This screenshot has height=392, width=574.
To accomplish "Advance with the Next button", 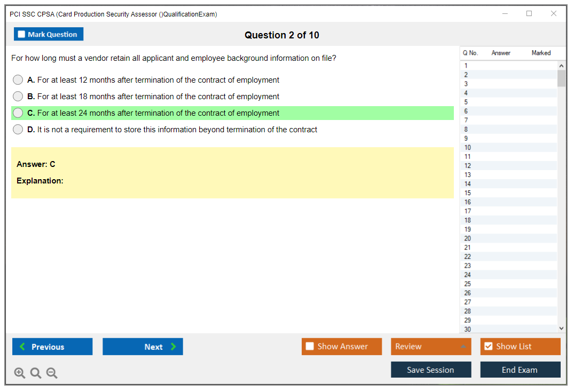I will pos(143,347).
